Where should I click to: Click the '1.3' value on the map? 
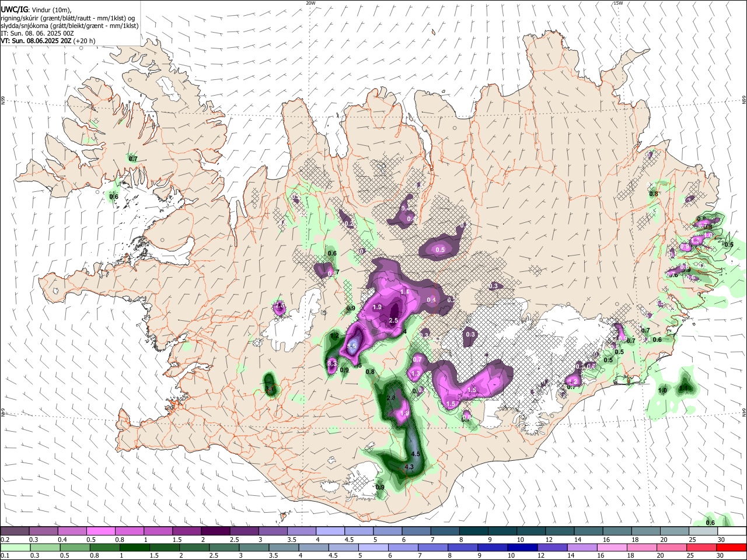coord(416,374)
